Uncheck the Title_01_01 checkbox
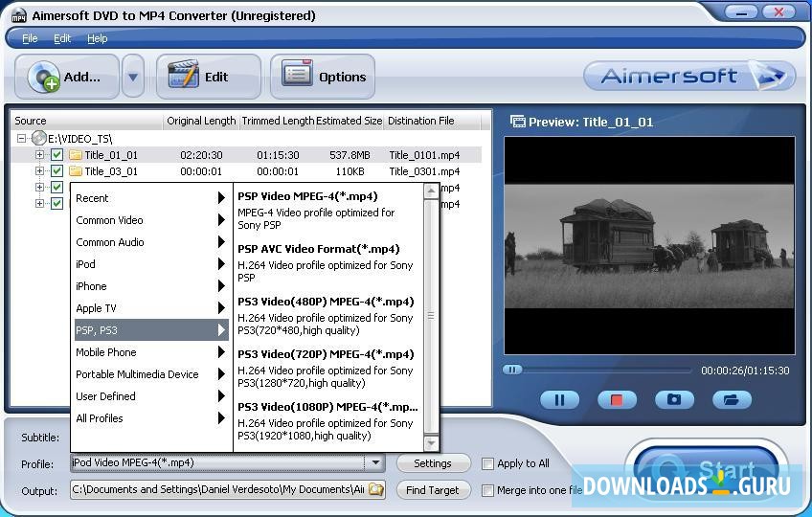The image size is (812, 517). pyautogui.click(x=56, y=155)
